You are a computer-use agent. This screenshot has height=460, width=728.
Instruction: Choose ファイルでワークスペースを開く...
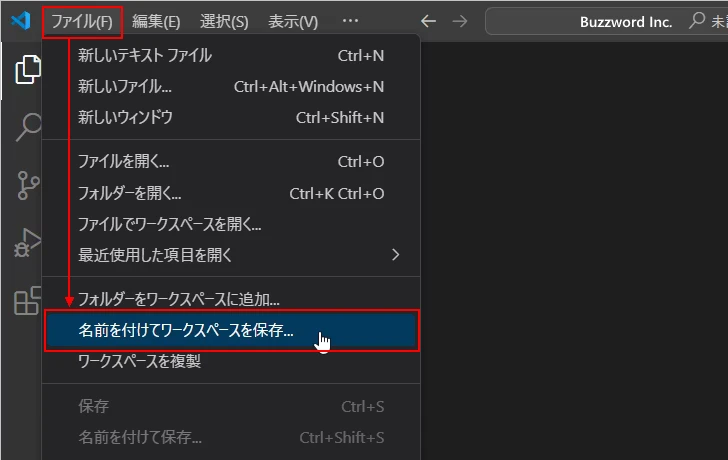point(231,224)
